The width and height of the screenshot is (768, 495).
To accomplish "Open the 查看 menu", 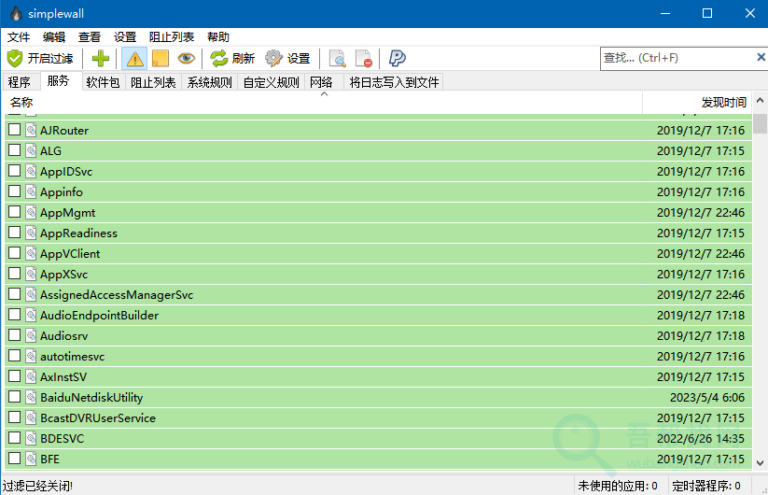I will [x=90, y=37].
